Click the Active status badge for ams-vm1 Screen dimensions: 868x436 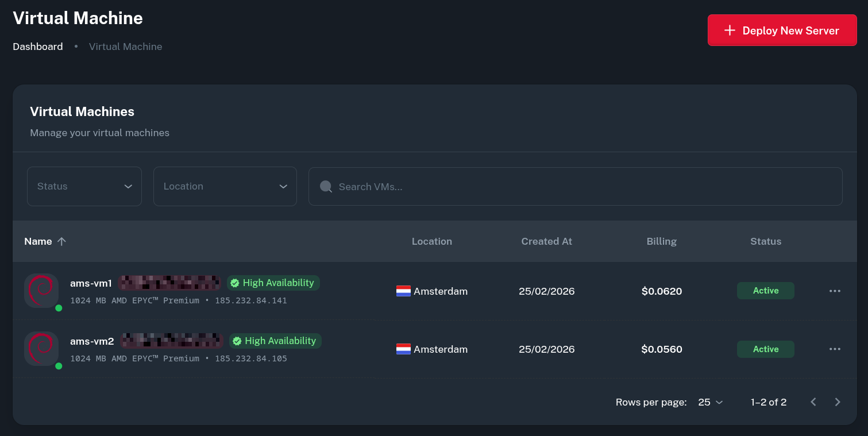click(x=765, y=291)
